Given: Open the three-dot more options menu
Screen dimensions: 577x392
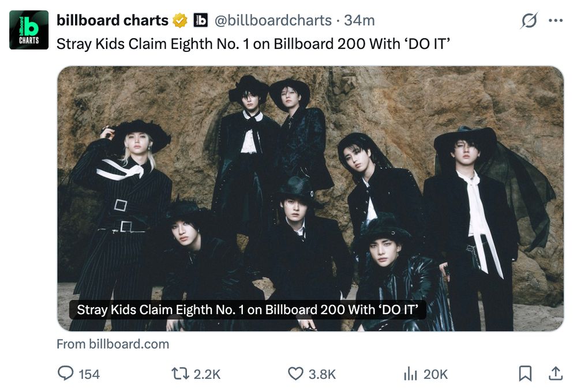Looking at the screenshot, I should point(555,19).
